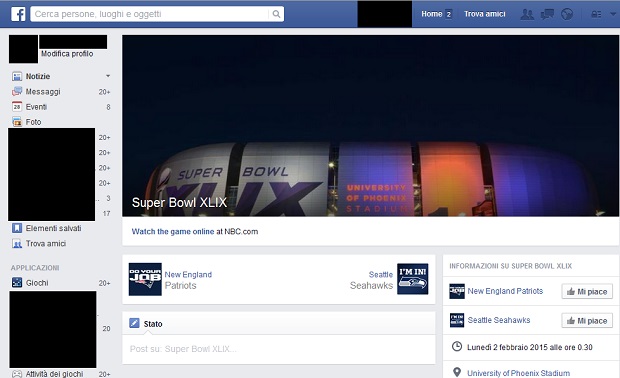This screenshot has width=620, height=378.
Task: Open Eventi in sidebar
Action: click(36, 107)
